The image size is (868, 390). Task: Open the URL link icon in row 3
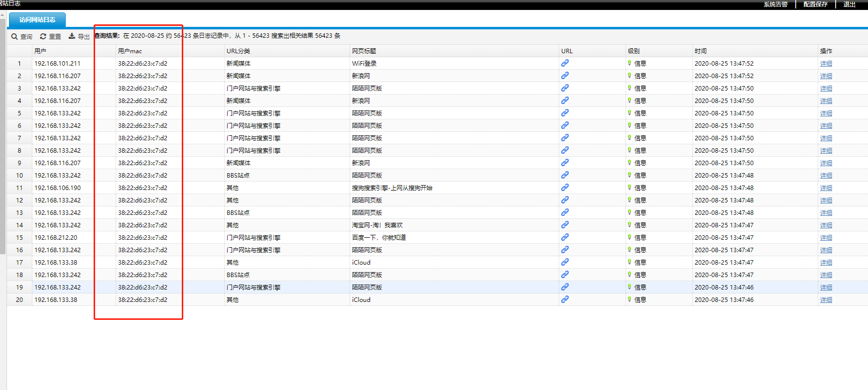565,88
